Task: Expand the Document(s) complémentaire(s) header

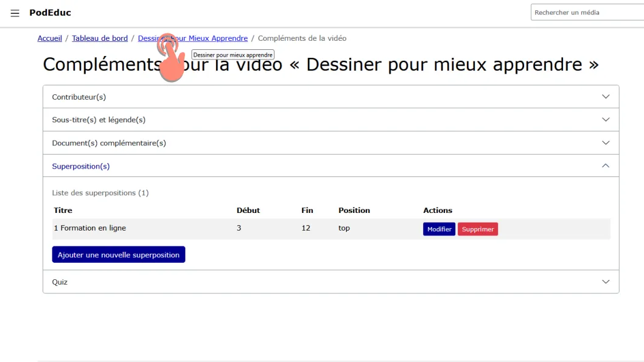Action: coord(331,143)
